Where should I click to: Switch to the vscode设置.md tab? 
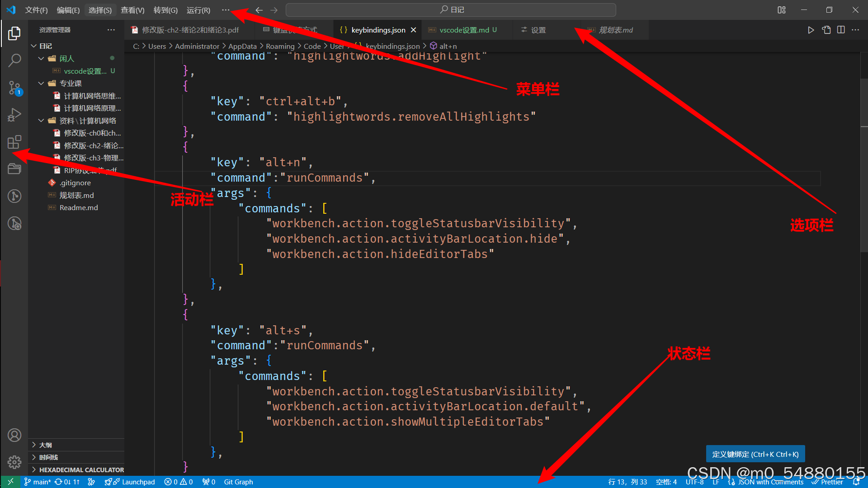(464, 30)
